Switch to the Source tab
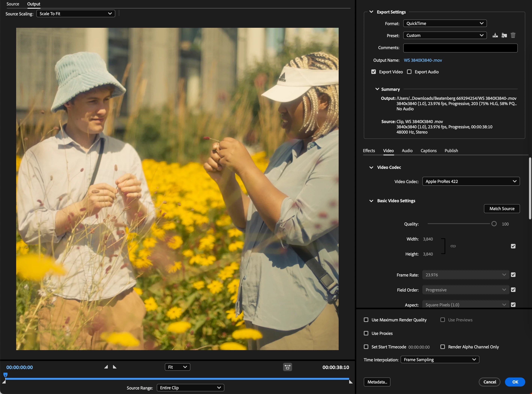532x394 pixels. [13, 4]
